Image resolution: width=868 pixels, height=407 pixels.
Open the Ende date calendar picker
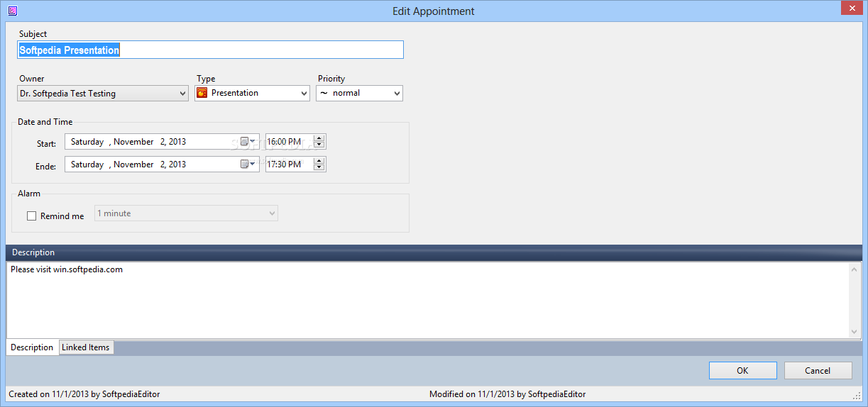tap(247, 165)
